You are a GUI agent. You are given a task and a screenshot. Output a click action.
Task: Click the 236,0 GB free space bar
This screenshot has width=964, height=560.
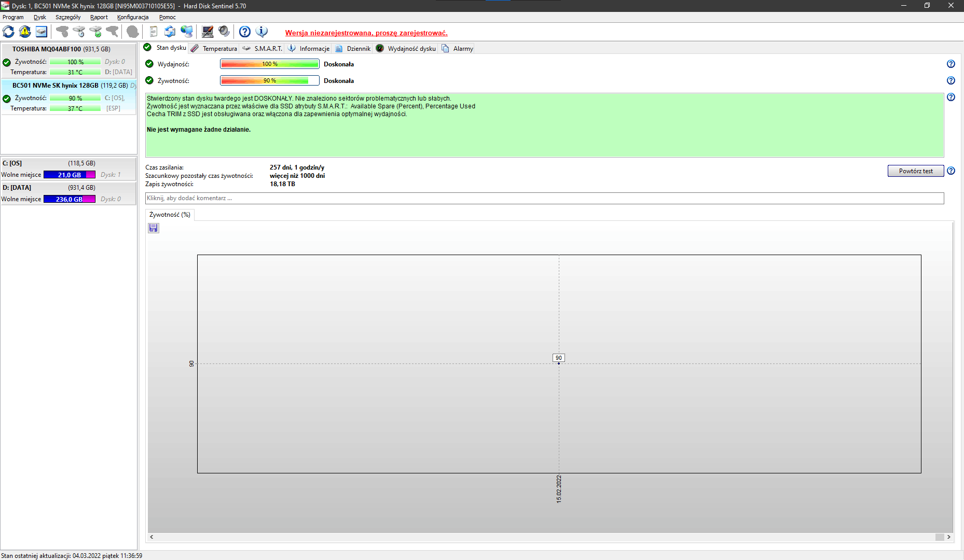(70, 199)
